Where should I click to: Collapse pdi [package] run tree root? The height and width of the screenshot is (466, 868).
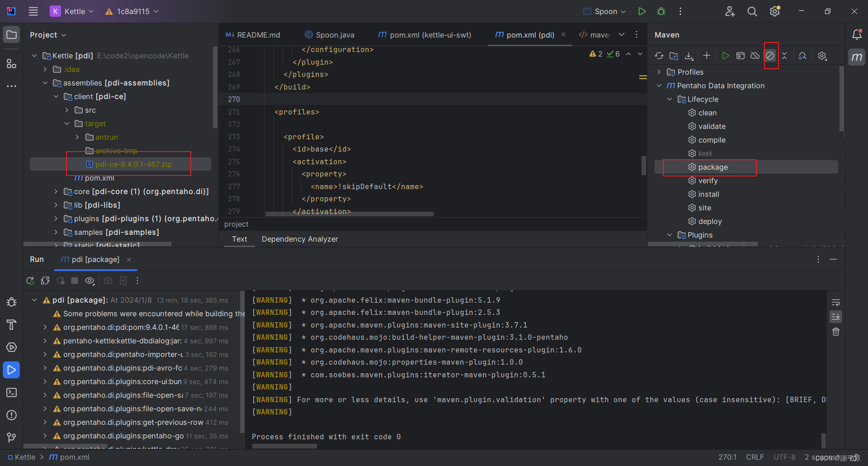[34, 300]
